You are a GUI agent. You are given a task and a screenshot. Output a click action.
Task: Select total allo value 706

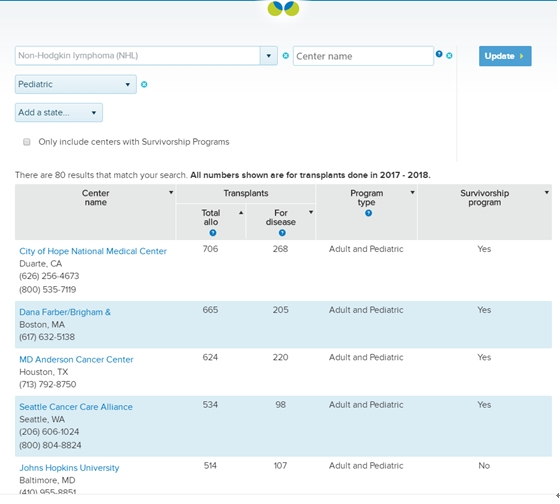[x=210, y=249]
